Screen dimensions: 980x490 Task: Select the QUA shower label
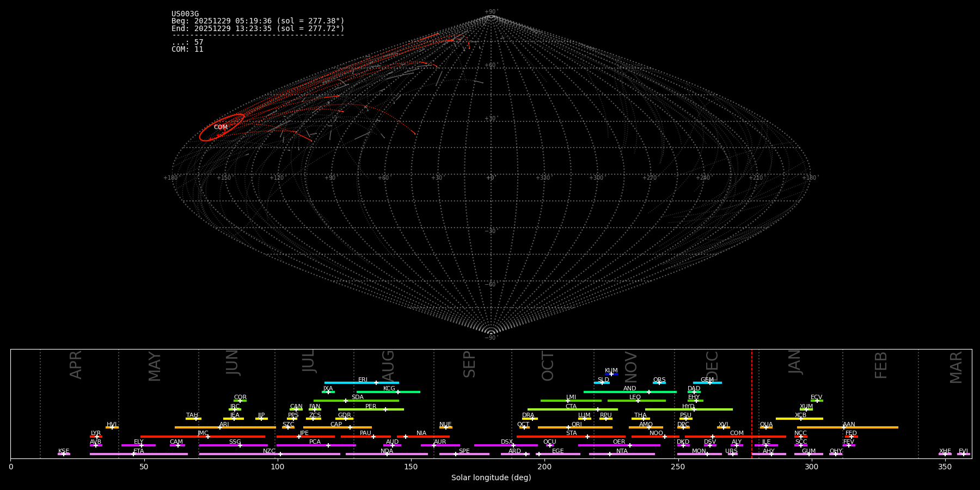[x=767, y=425]
